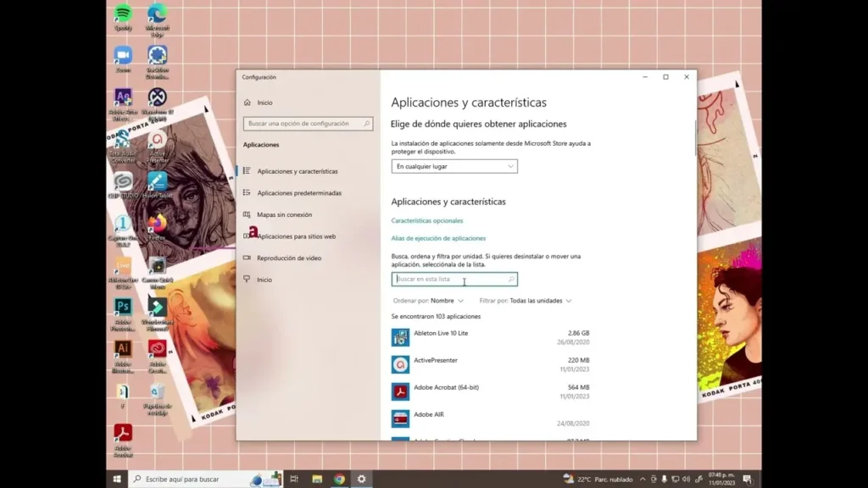Open Adobe Illustrator desktop shortcut
Image resolution: width=868 pixels, height=488 pixels.
[x=123, y=349]
